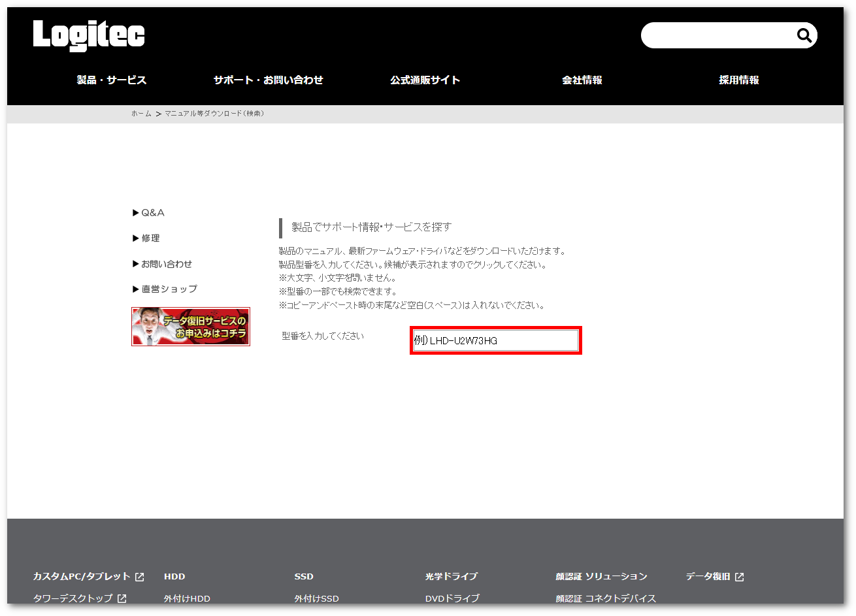Viewport: 856px width, 616px height.
Task: Click the Logitec logo
Action: [x=89, y=35]
